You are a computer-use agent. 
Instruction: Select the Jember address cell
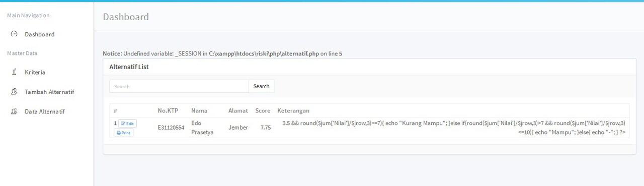point(238,128)
